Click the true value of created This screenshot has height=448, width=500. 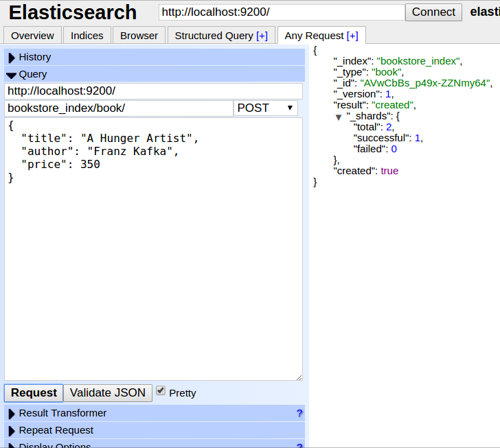click(x=389, y=171)
